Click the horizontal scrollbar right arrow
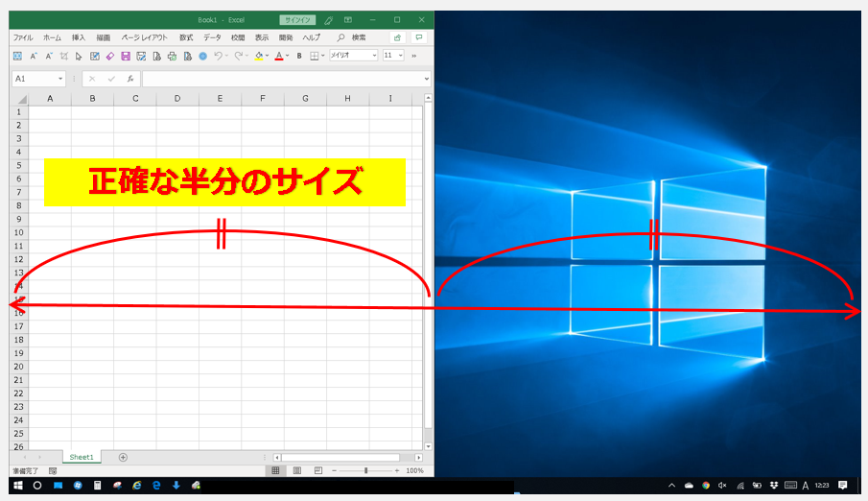The height and width of the screenshot is (501, 868). [x=418, y=457]
